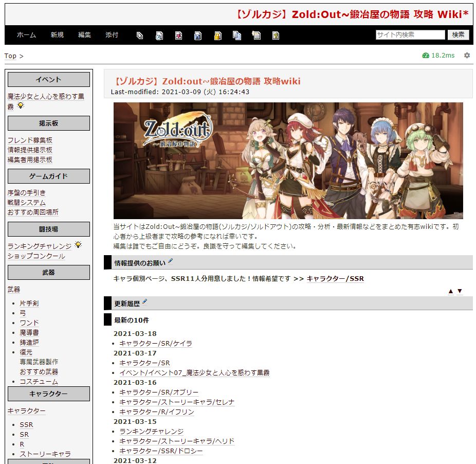Jump down with the ▼ arrow
The image size is (476, 464).
tap(460, 291)
